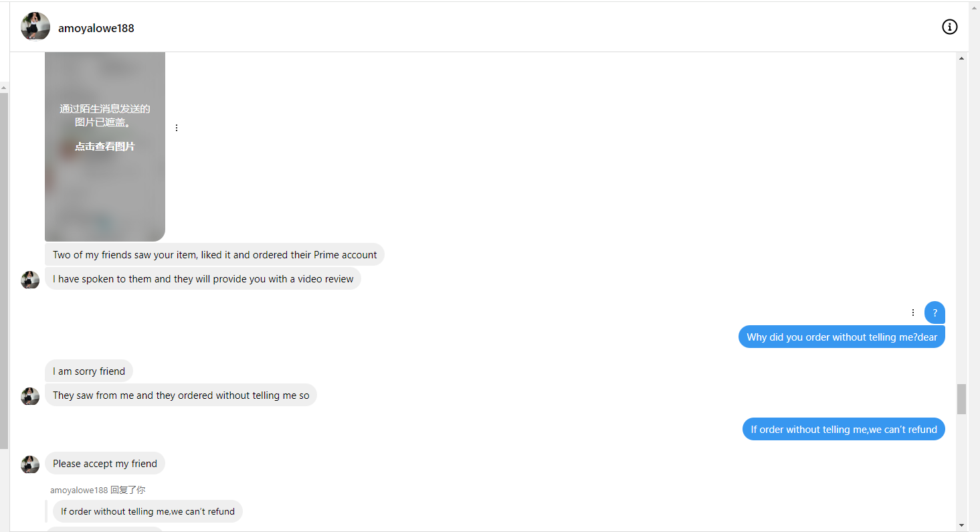980x532 pixels.
Task: Click quoted reply 'If order without telling me'
Action: [x=147, y=512]
